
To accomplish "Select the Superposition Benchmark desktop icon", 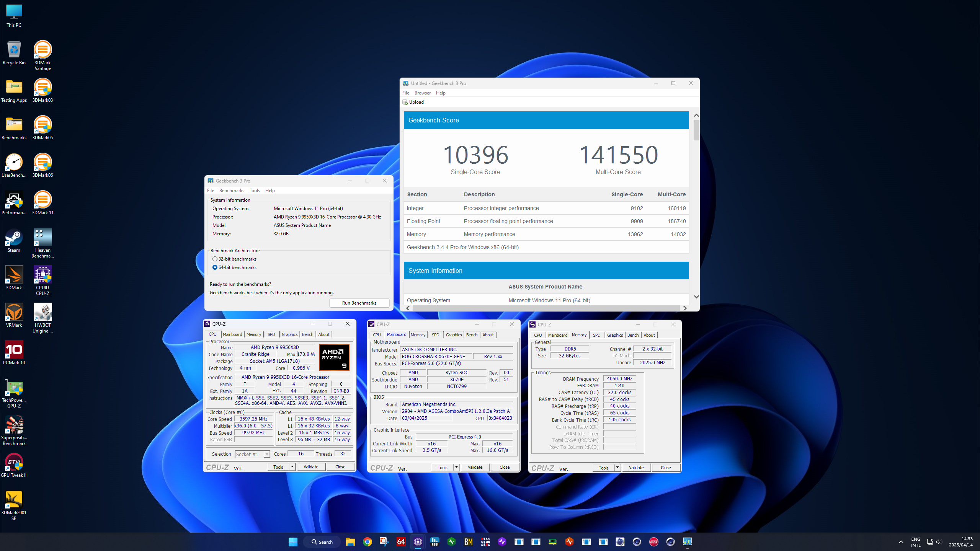I will [14, 431].
